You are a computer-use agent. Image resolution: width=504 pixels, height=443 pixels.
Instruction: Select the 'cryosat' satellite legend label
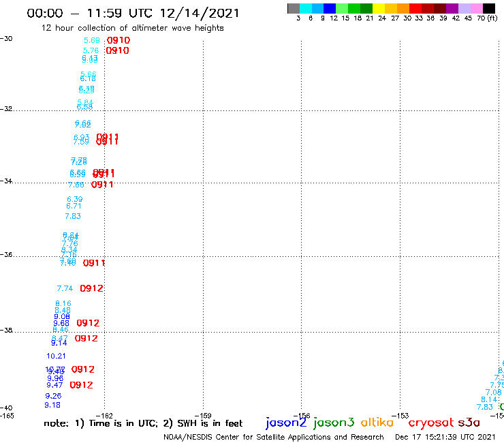(x=431, y=423)
